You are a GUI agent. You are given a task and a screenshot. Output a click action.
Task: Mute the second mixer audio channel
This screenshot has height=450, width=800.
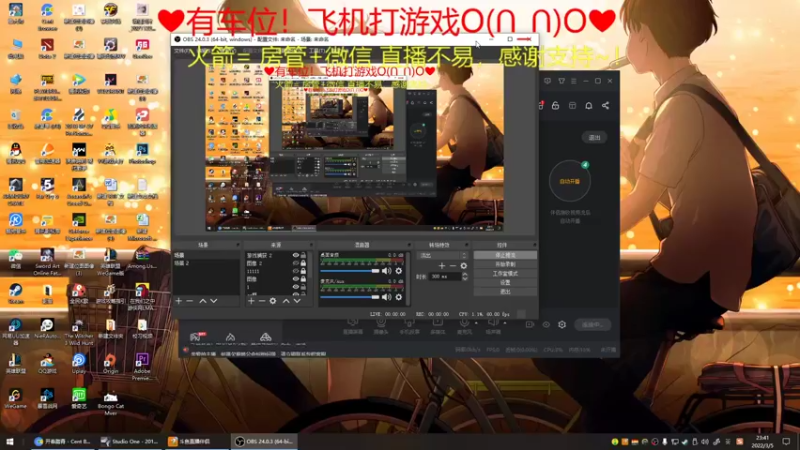[x=387, y=297]
